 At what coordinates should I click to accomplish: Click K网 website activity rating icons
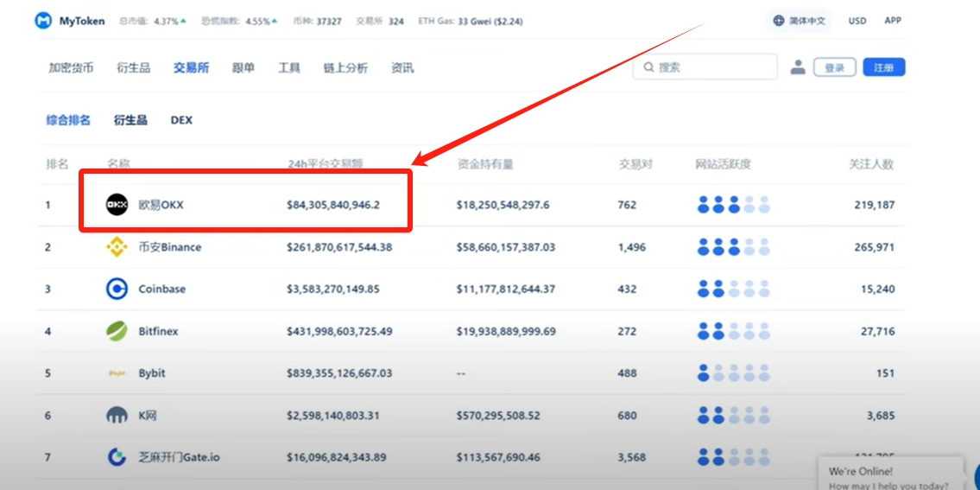coord(733,416)
